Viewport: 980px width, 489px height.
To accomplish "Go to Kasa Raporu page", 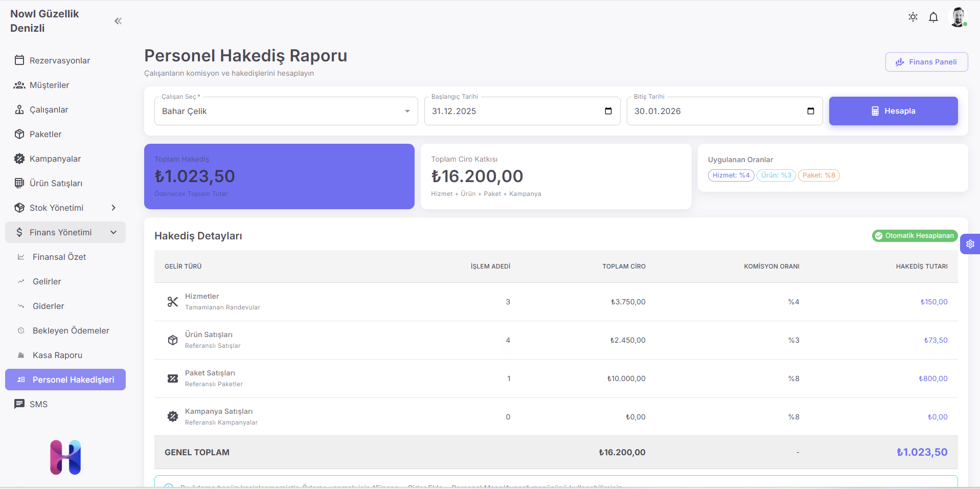I will tap(57, 355).
